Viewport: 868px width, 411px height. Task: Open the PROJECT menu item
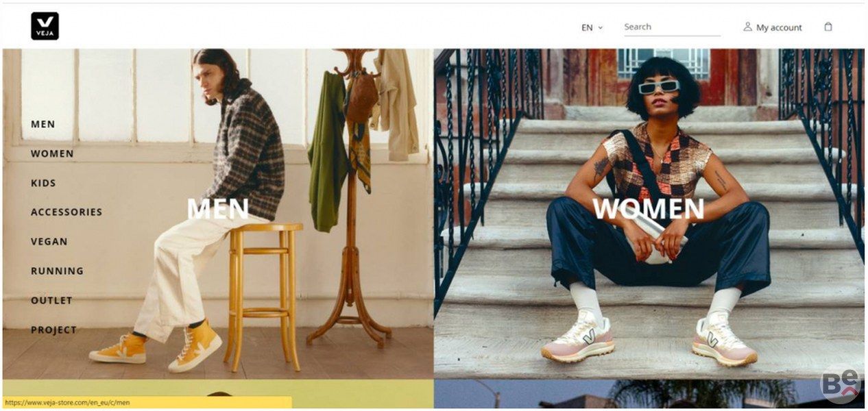point(53,330)
